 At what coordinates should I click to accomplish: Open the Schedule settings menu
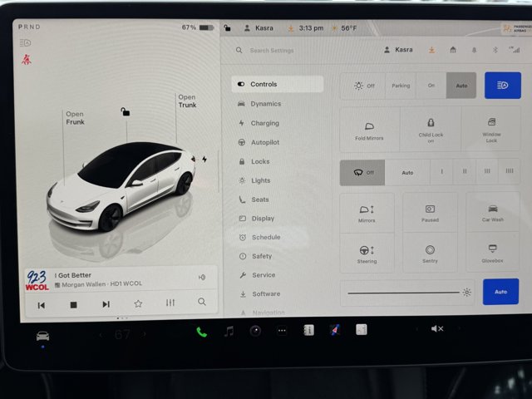[x=260, y=237]
